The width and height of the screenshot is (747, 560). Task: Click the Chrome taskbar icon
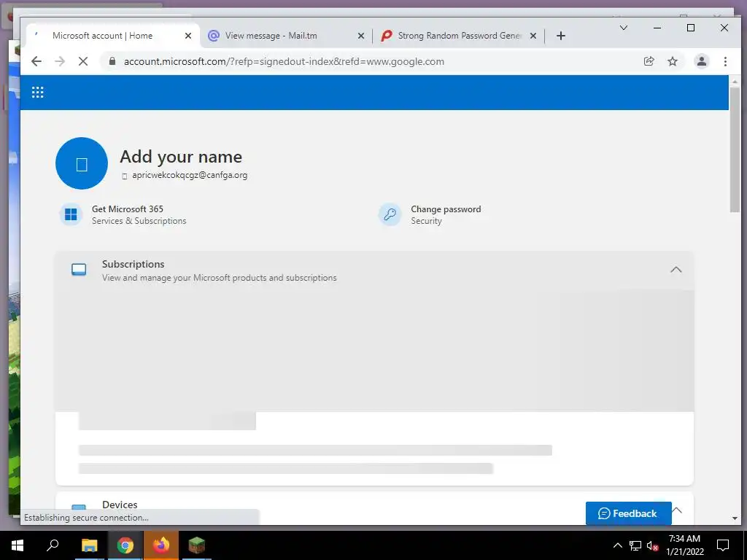pyautogui.click(x=125, y=545)
